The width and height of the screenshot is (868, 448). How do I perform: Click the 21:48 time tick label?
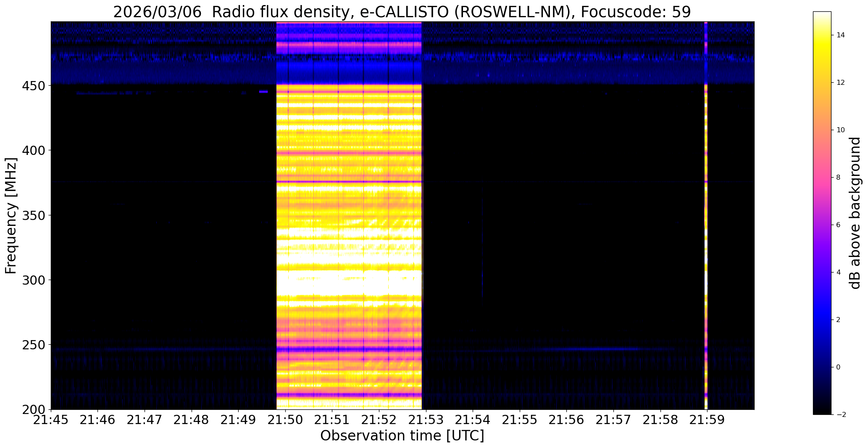192,420
